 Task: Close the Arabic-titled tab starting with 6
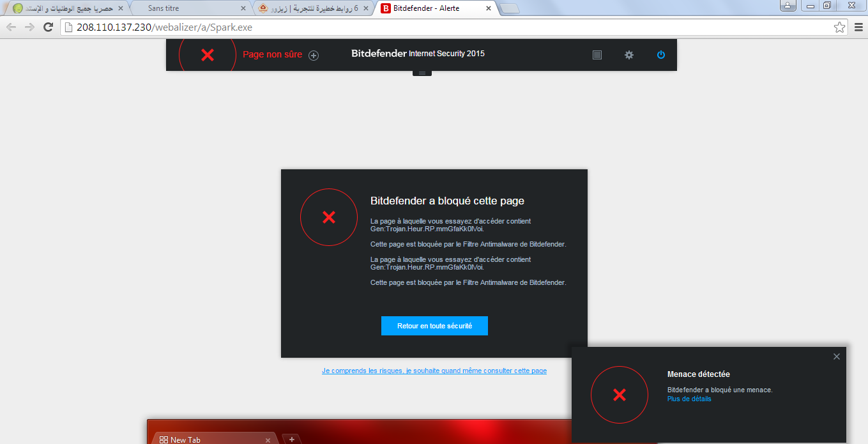366,9
